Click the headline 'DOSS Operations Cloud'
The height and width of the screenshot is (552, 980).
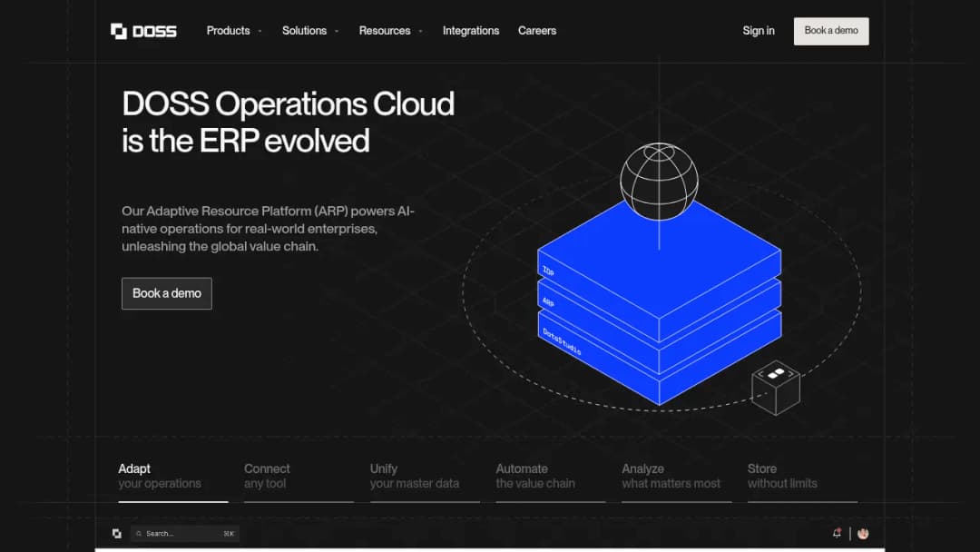[x=289, y=103]
